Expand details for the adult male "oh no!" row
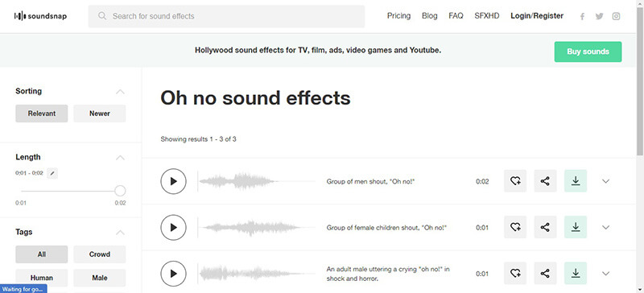Screen dimensions: 644x293 tap(605, 273)
